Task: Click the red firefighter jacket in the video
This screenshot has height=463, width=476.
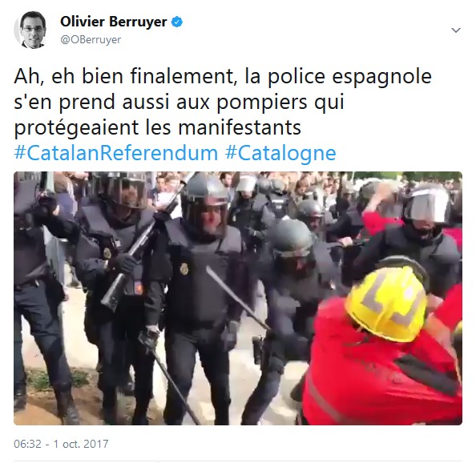Action: [382, 375]
